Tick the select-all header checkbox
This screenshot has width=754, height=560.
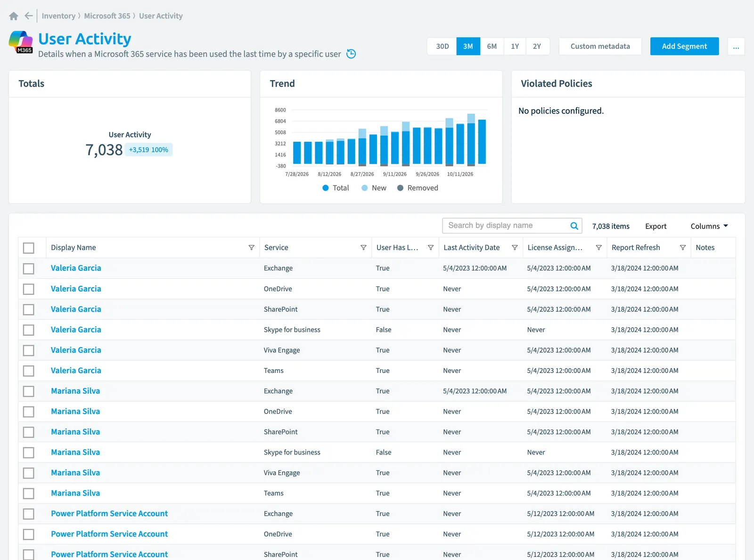(x=29, y=248)
